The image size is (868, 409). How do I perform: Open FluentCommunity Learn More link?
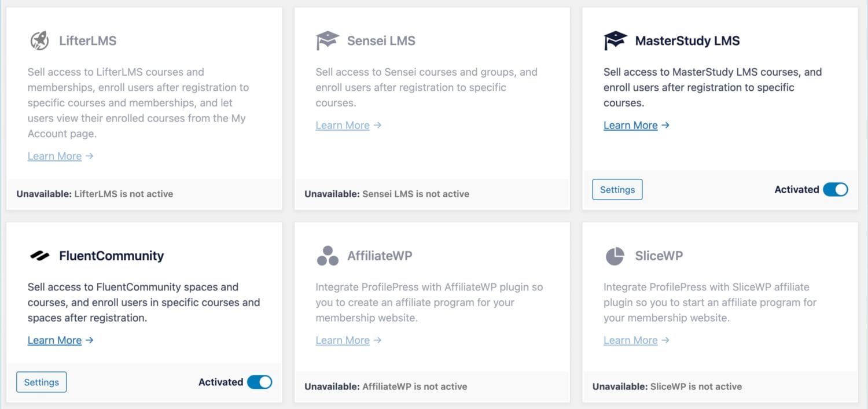(x=60, y=340)
